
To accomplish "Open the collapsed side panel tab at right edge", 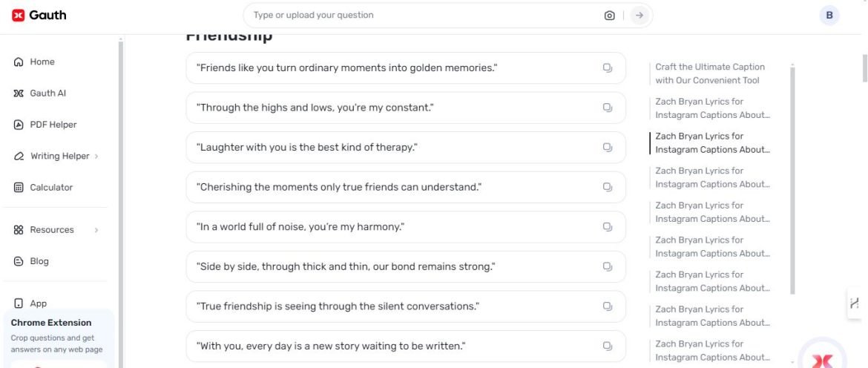I will 855,303.
